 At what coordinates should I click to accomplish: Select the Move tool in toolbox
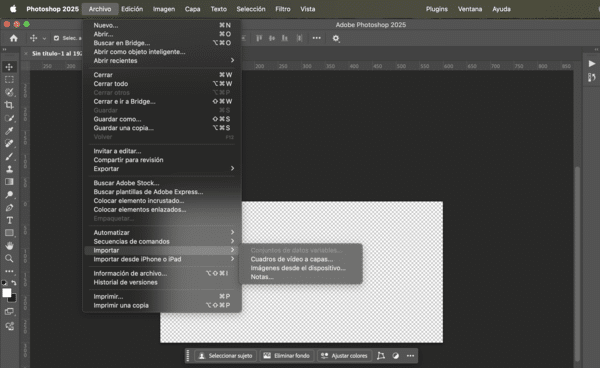tap(9, 67)
